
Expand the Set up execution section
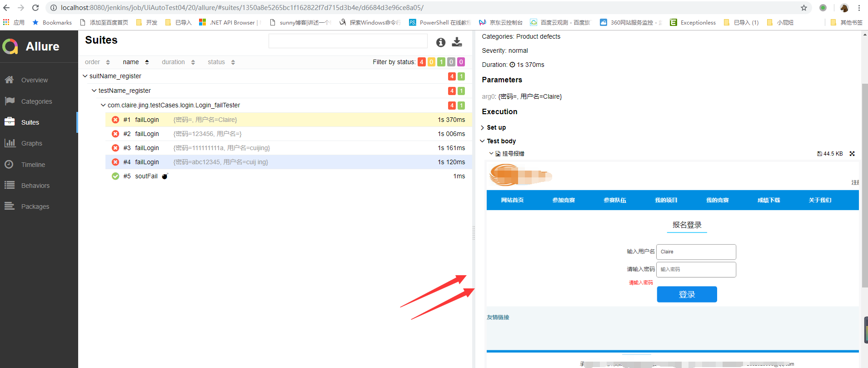tap(493, 127)
